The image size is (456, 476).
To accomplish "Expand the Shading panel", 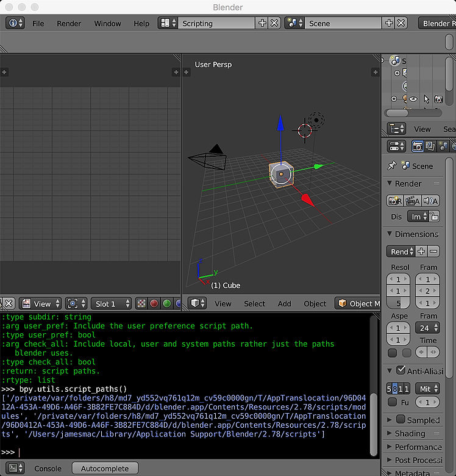I will click(410, 433).
